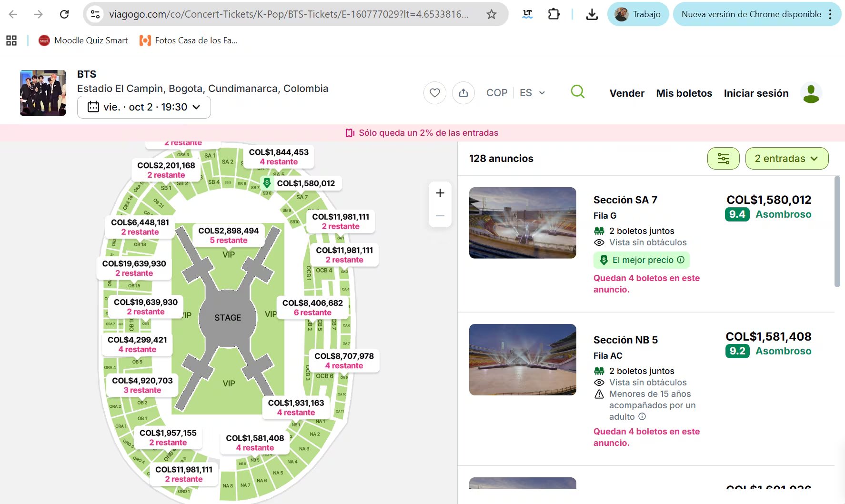
Task: Open the Sección NB 5 venue photo thumbnail
Action: pos(522,360)
